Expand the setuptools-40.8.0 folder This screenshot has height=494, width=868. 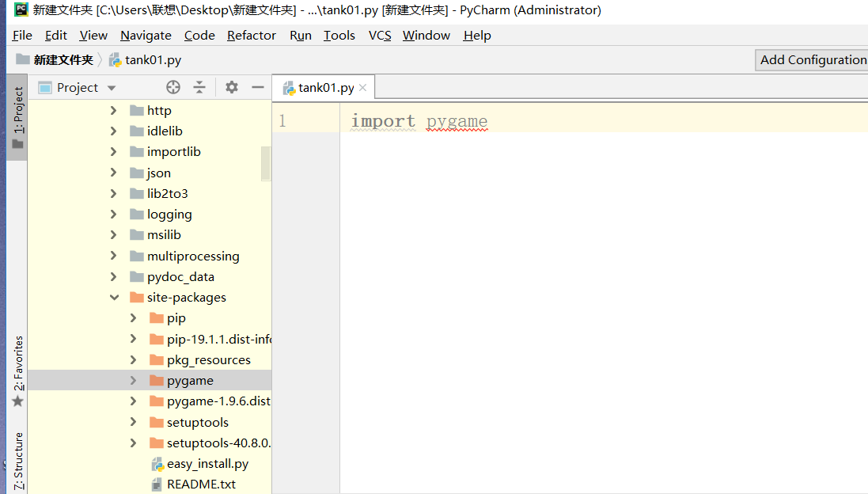[x=134, y=443]
